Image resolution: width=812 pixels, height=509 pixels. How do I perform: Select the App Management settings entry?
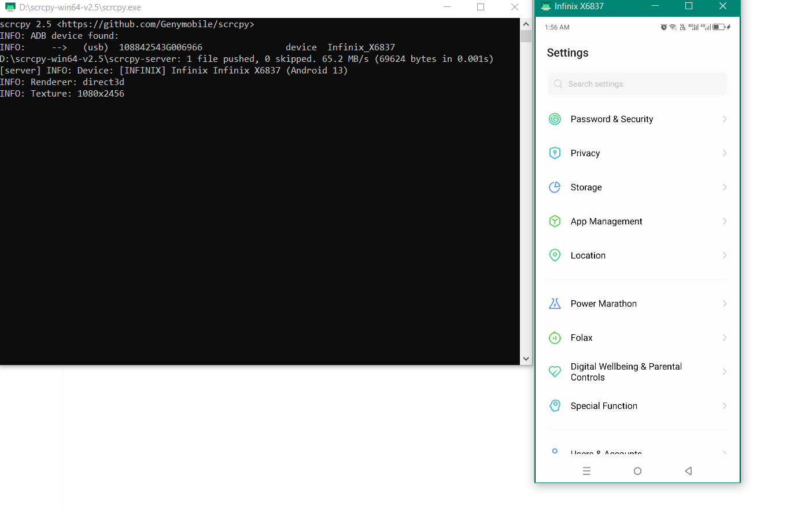(x=637, y=222)
